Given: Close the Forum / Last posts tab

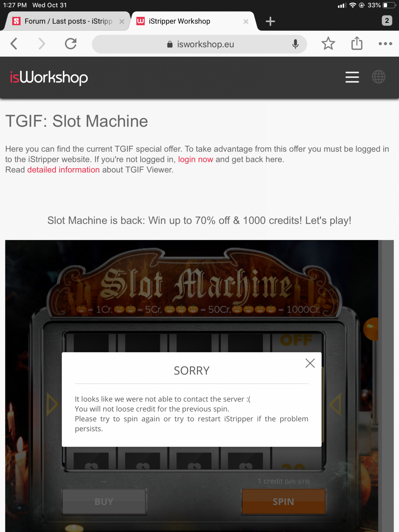Looking at the screenshot, I should pyautogui.click(x=122, y=22).
